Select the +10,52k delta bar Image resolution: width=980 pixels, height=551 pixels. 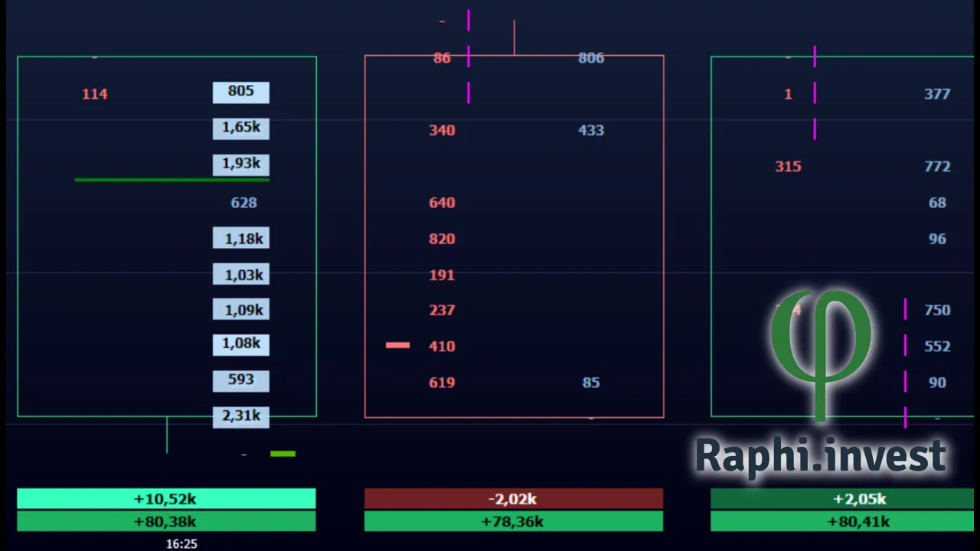(166, 499)
